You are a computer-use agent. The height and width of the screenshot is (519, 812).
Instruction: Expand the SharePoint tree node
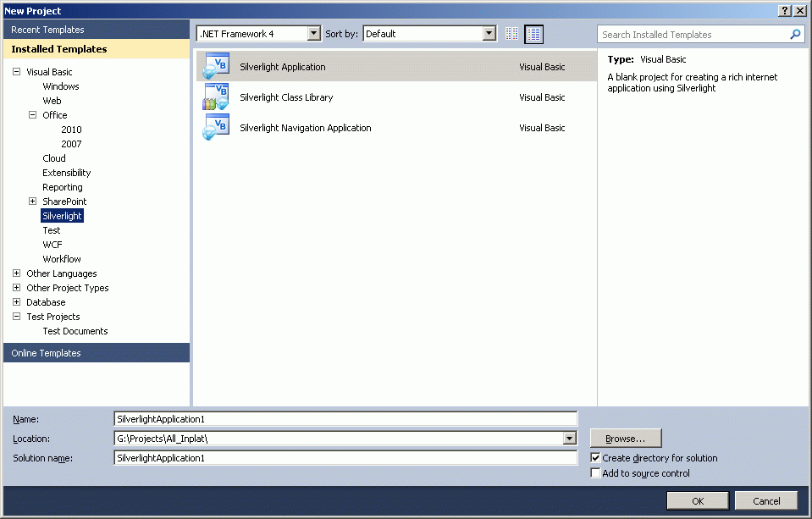point(33,201)
